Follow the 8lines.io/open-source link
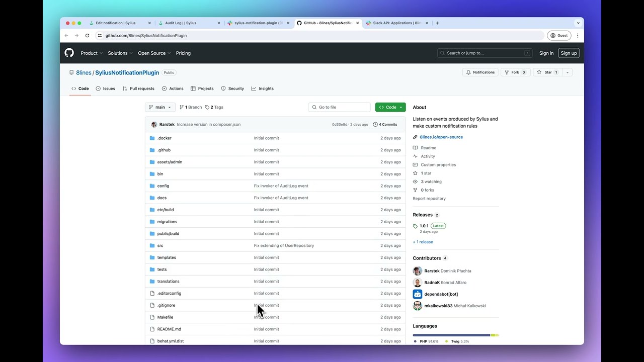644x362 pixels. point(441,137)
